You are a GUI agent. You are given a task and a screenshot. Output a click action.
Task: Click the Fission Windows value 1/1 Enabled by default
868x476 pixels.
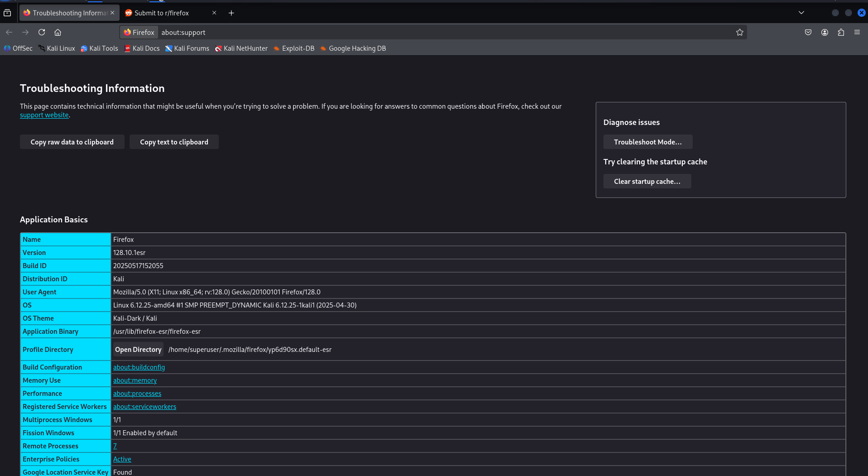[145, 433]
